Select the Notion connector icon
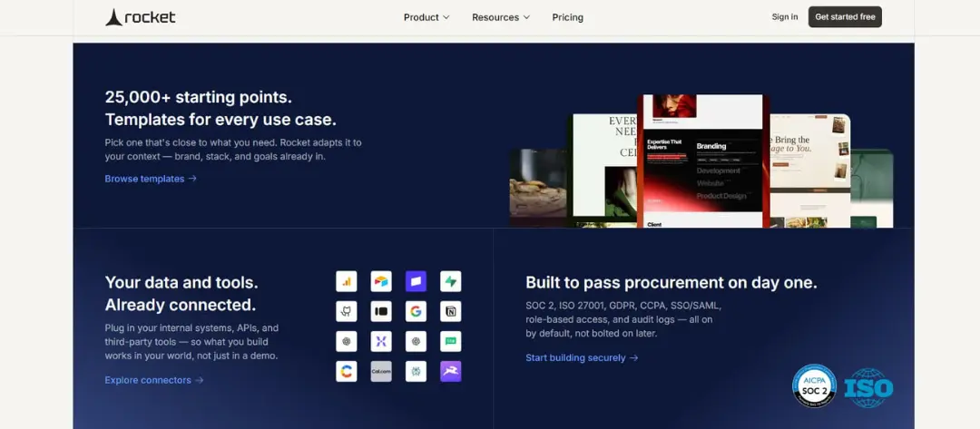 click(x=451, y=311)
